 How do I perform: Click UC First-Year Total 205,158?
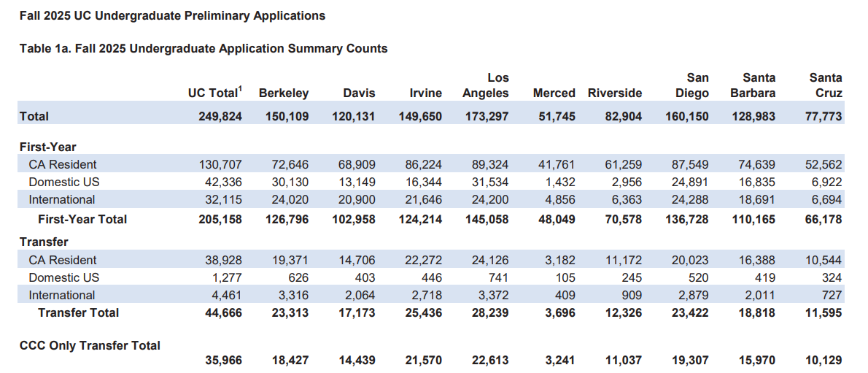click(220, 219)
